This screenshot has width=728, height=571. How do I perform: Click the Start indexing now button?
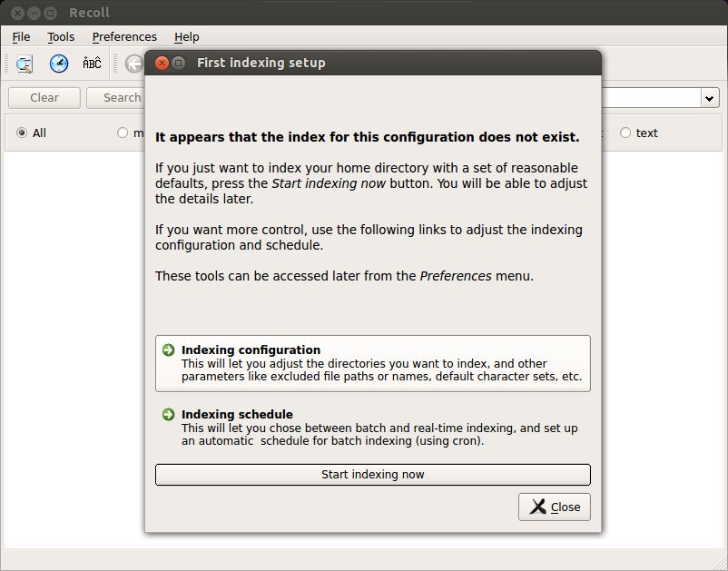point(373,475)
